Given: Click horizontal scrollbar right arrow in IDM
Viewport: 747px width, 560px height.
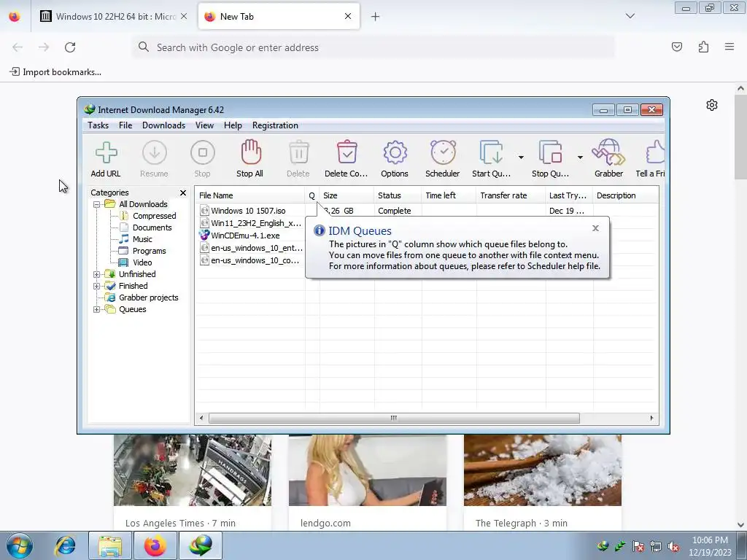Looking at the screenshot, I should 651,418.
